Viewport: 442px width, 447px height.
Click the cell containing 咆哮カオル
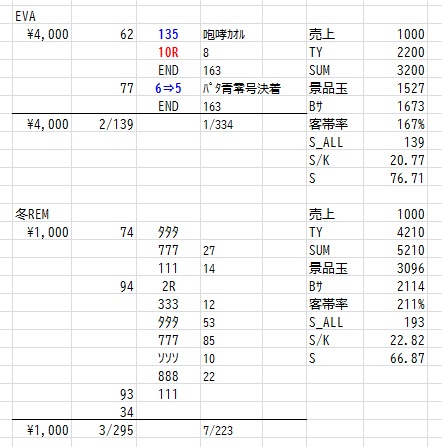tap(224, 35)
